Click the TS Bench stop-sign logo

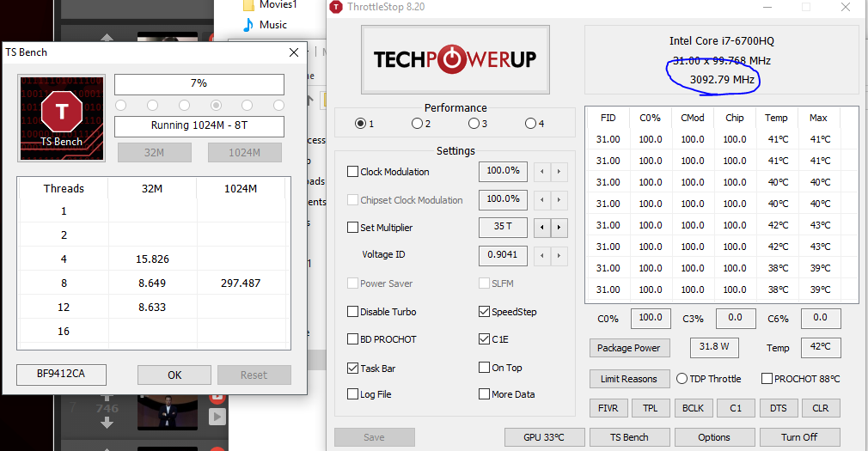(61, 119)
